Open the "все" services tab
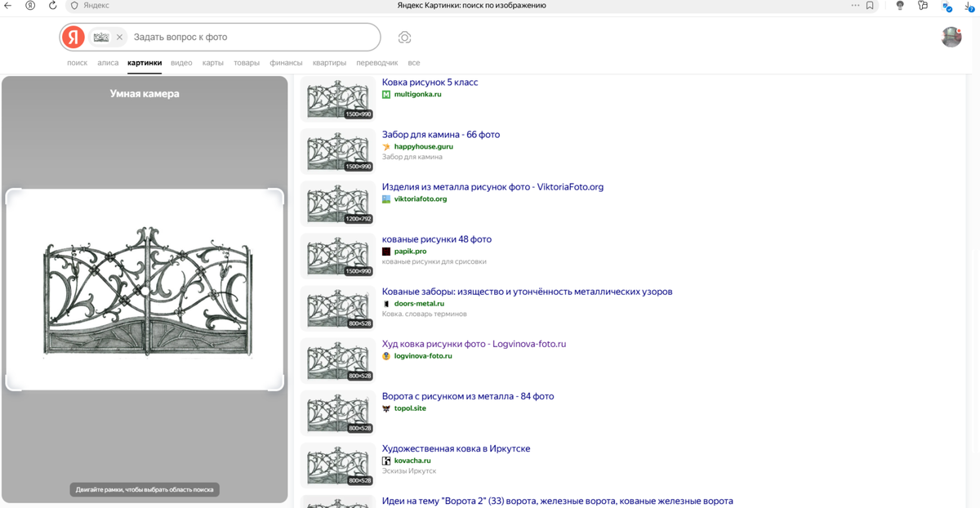 click(x=414, y=63)
